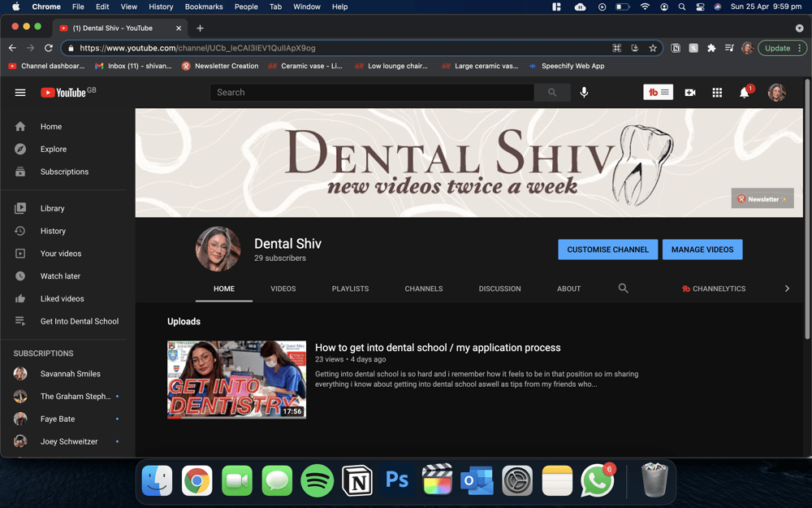
Task: Click the Customise Channel button
Action: point(607,250)
